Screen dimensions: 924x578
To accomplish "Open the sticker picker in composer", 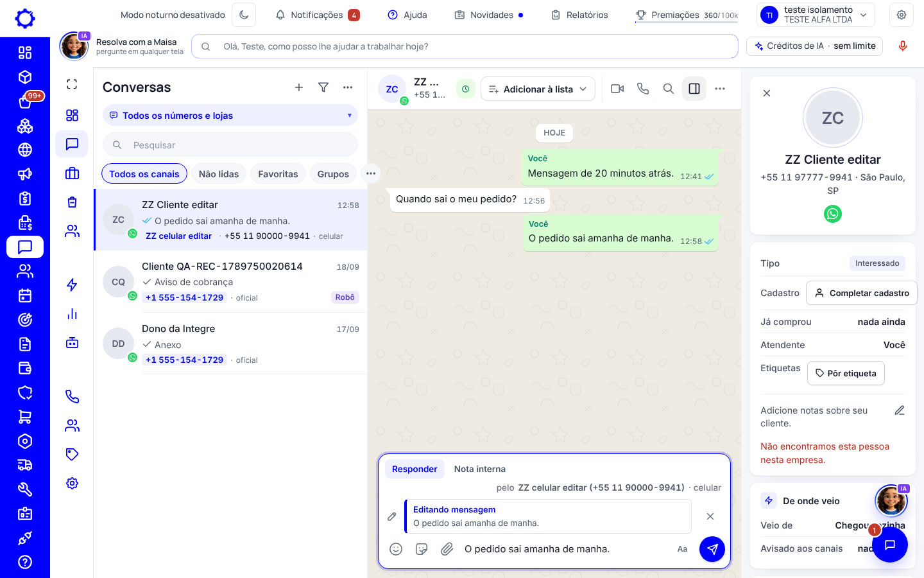I will 422,549.
